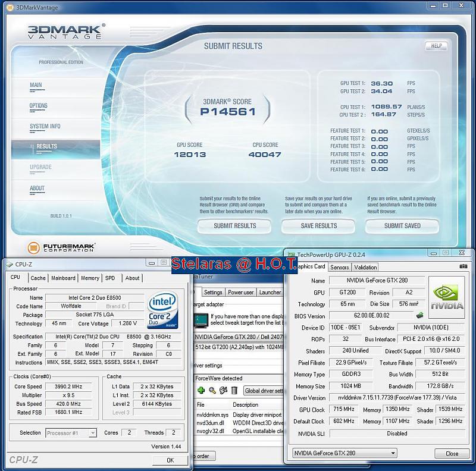Click the NVIDIA SLI Disabled field
Screen dimensions: 476x471
pyautogui.click(x=397, y=434)
